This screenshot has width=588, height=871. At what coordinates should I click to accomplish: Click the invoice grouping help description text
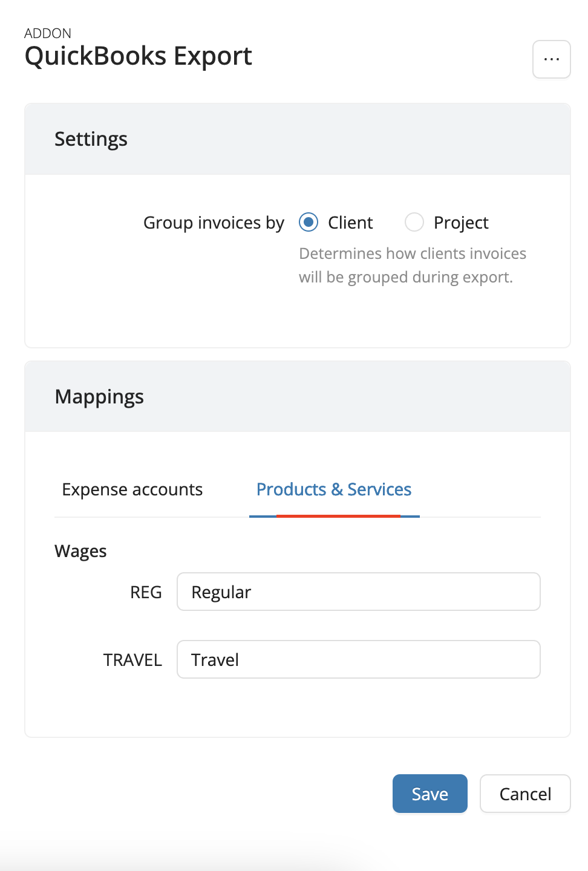(412, 265)
